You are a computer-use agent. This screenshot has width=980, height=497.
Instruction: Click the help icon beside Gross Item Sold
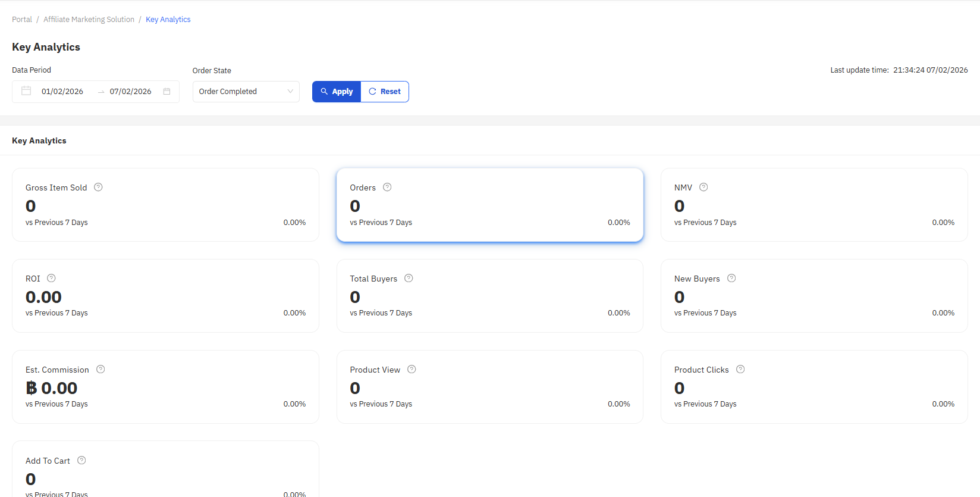pos(99,187)
